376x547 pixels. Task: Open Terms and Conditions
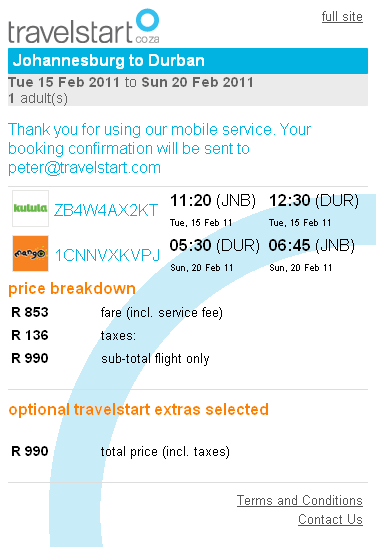click(300, 500)
